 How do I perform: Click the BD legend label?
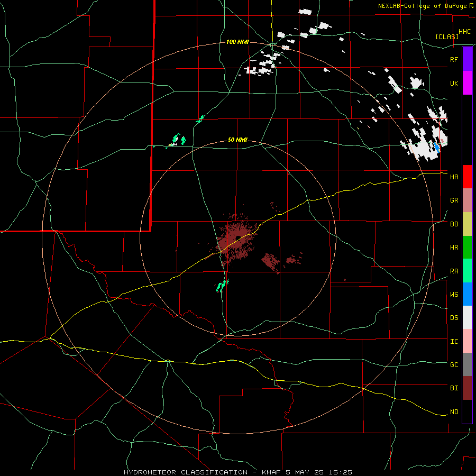454,224
